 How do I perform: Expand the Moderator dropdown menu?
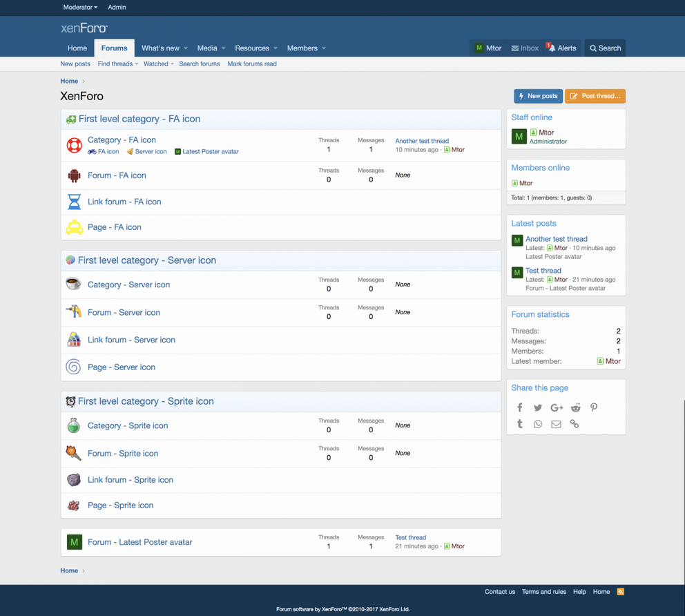(x=80, y=8)
